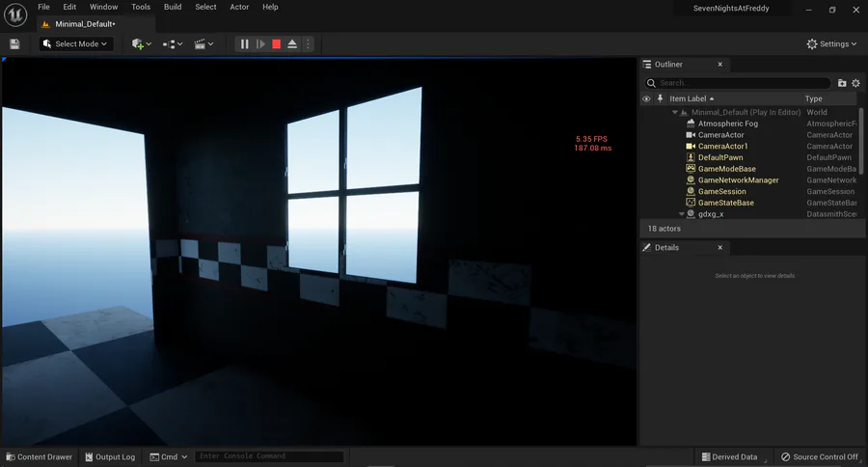Select gdxg_x actor in Outliner

click(710, 214)
